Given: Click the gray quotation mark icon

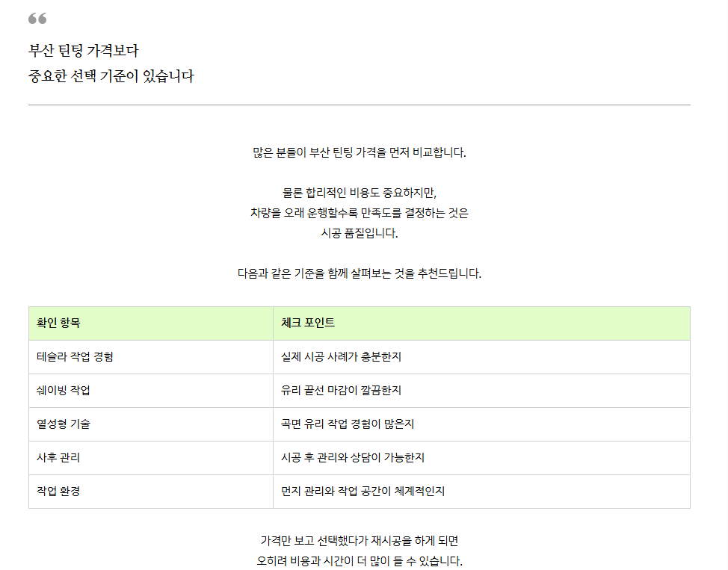Looking at the screenshot, I should coord(37,19).
